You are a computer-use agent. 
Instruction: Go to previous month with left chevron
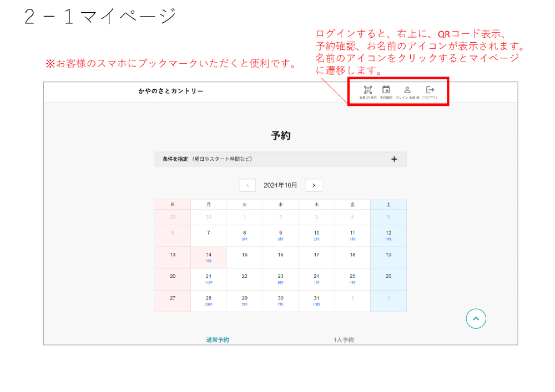[248, 185]
